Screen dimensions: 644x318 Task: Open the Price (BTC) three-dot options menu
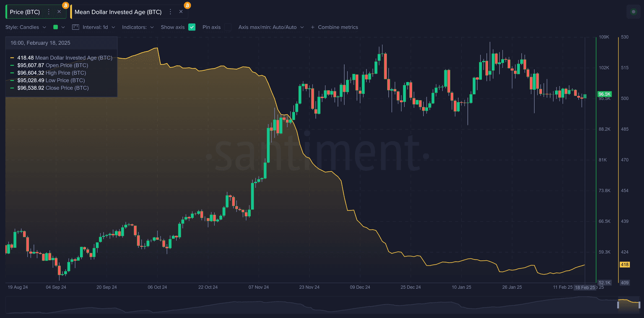49,12
